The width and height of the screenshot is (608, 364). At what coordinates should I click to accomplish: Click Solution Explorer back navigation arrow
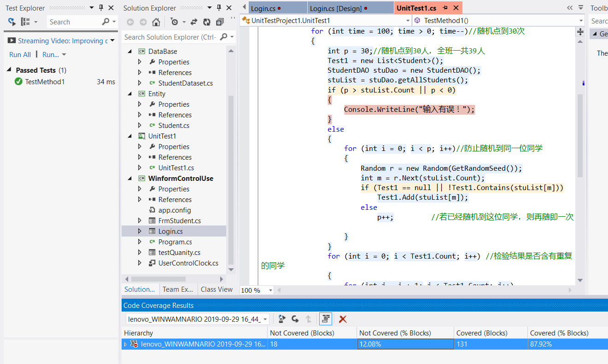(130, 22)
